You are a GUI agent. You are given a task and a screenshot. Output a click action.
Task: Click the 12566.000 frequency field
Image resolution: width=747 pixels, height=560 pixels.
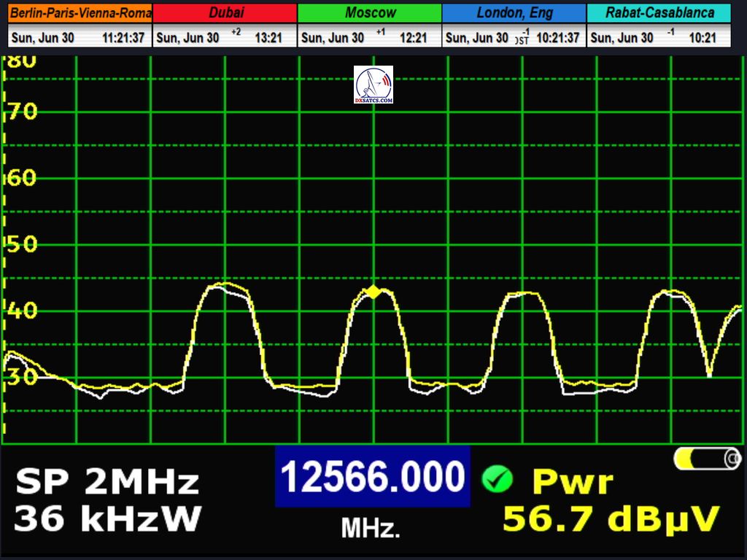click(x=372, y=478)
